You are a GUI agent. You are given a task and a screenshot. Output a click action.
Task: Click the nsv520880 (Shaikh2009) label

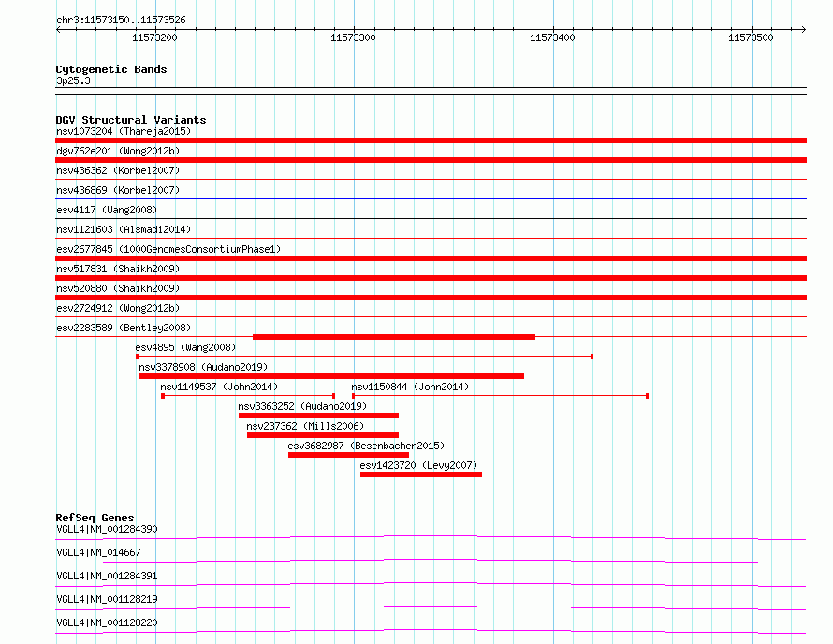pos(118,288)
